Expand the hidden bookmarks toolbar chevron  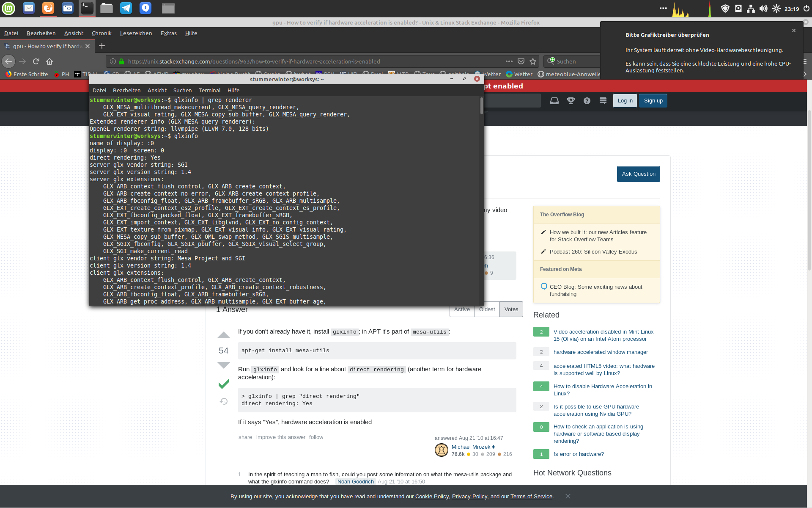805,74
